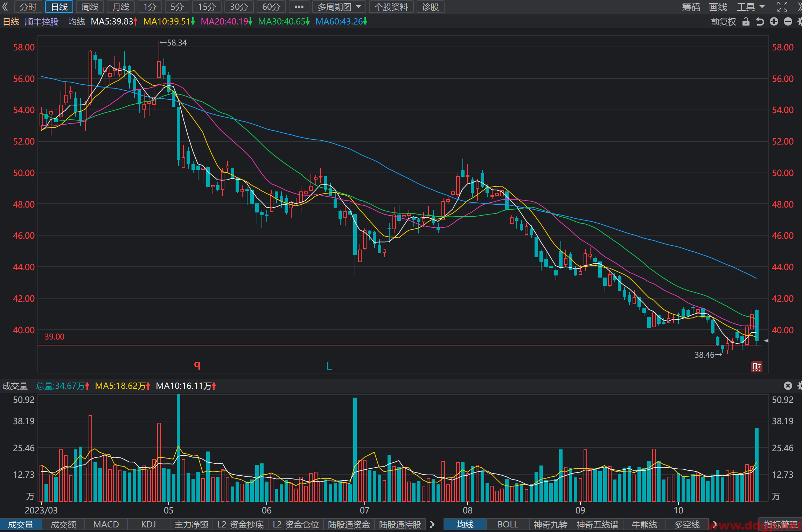Click the lock icon beside 前复权
The image size is (802, 532).
click(x=746, y=22)
